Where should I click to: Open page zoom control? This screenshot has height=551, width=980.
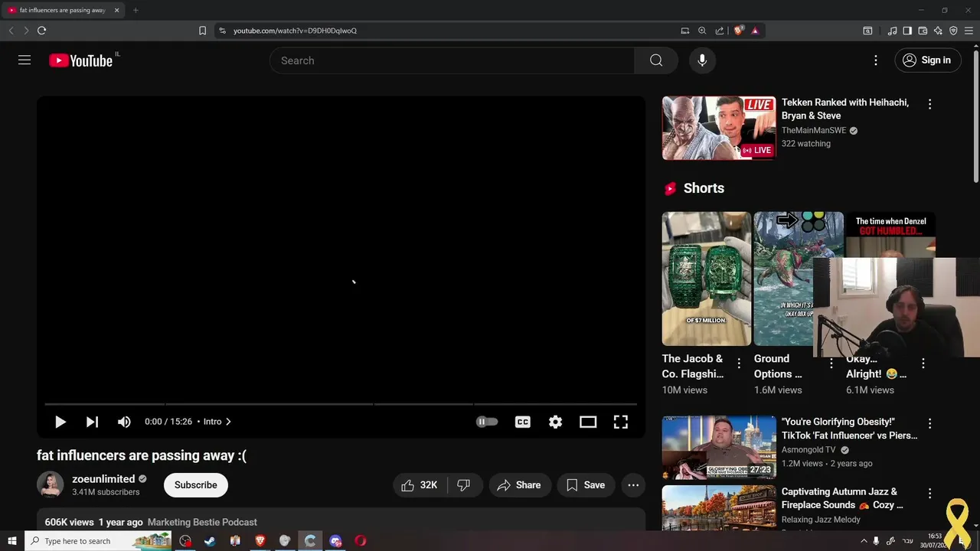(702, 31)
